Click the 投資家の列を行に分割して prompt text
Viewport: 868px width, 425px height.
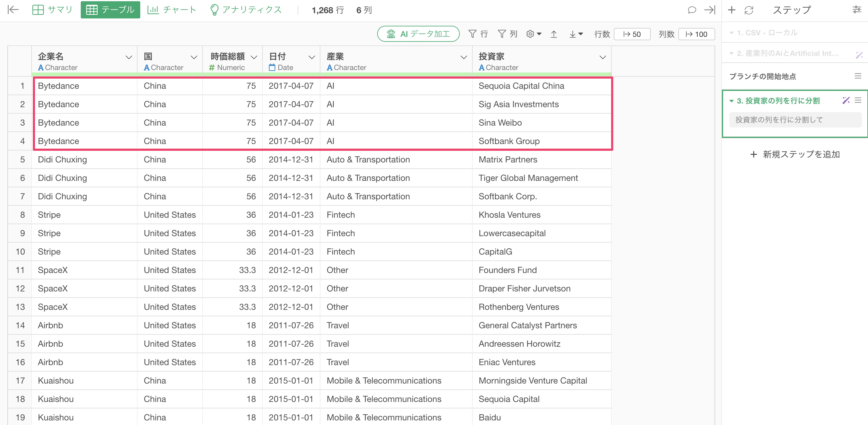[779, 120]
